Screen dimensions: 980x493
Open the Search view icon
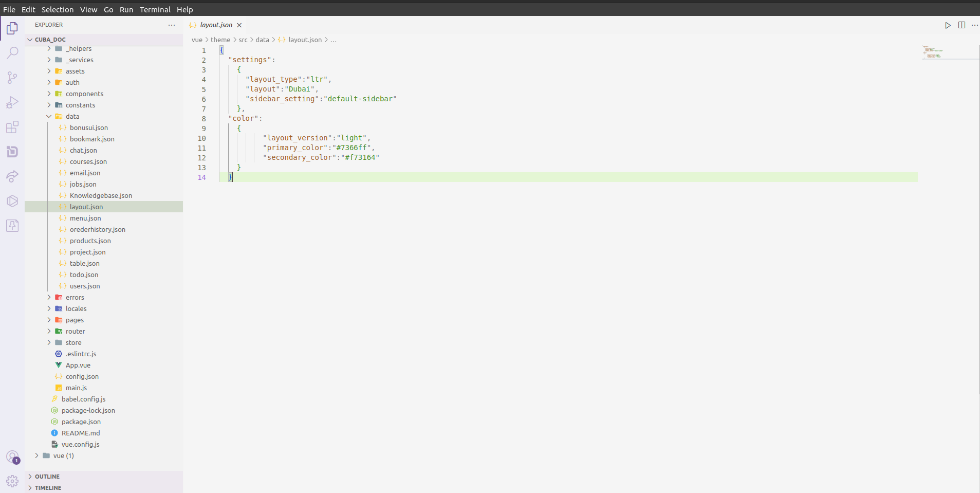click(x=12, y=53)
